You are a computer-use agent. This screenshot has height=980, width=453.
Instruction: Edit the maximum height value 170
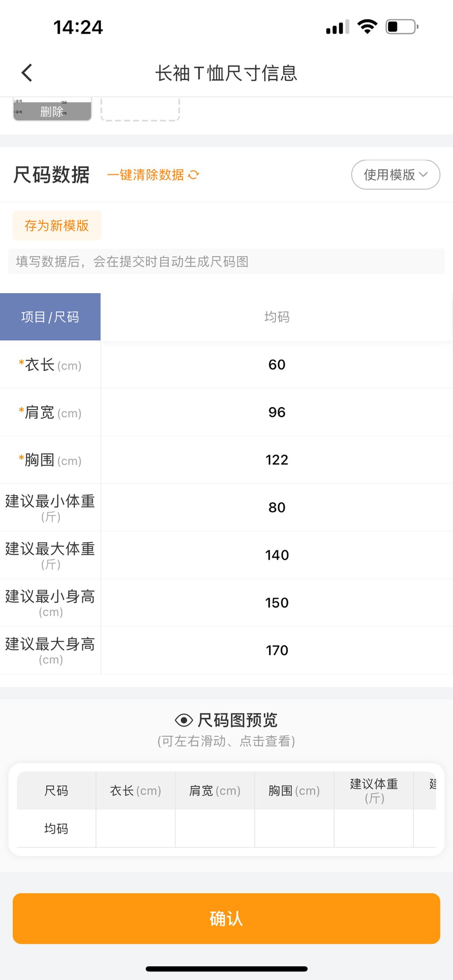coord(277,651)
